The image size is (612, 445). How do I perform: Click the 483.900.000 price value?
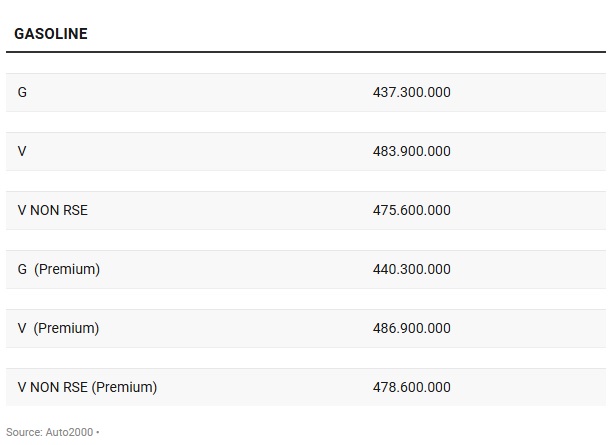pos(411,151)
